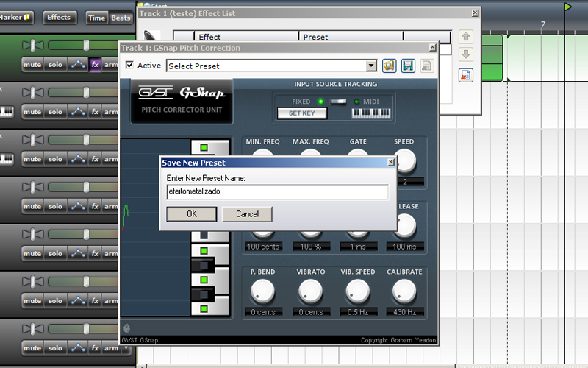Click the 100 % value display
This screenshot has width=588, height=368.
tap(311, 247)
